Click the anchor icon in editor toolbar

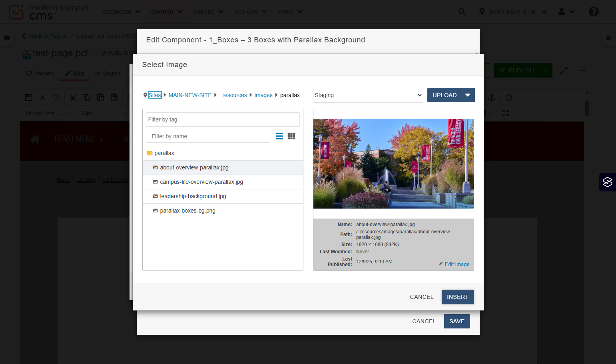(492, 97)
